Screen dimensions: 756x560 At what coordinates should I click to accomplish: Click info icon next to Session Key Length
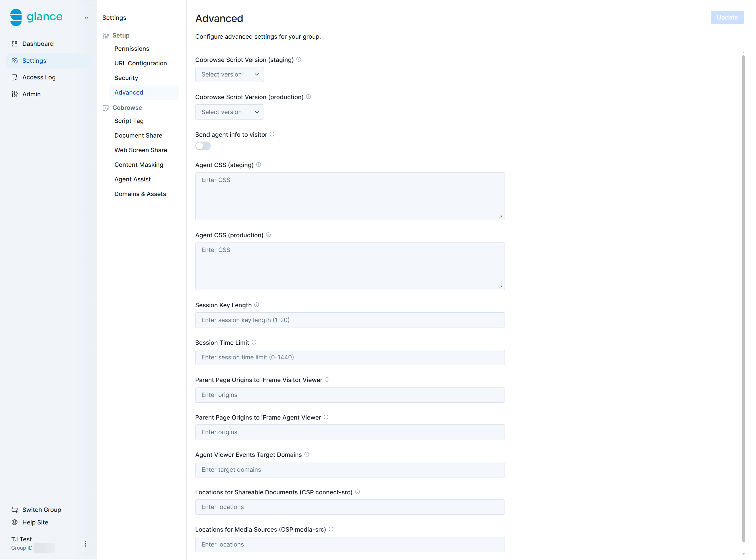[x=257, y=305]
